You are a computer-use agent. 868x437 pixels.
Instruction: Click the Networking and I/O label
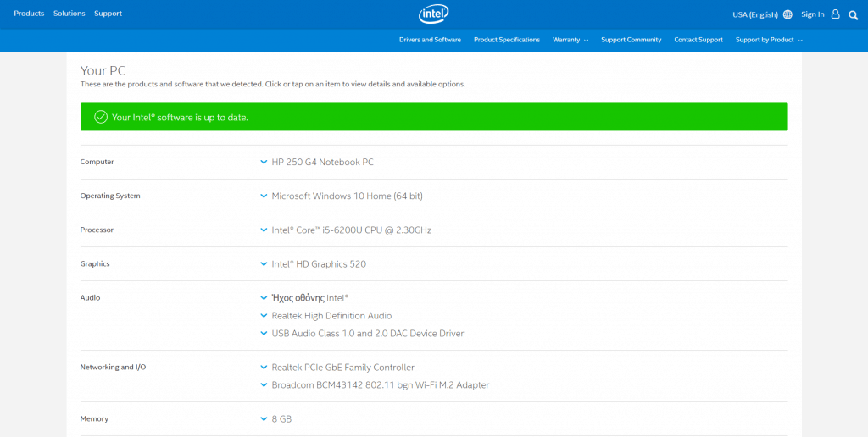pos(113,368)
